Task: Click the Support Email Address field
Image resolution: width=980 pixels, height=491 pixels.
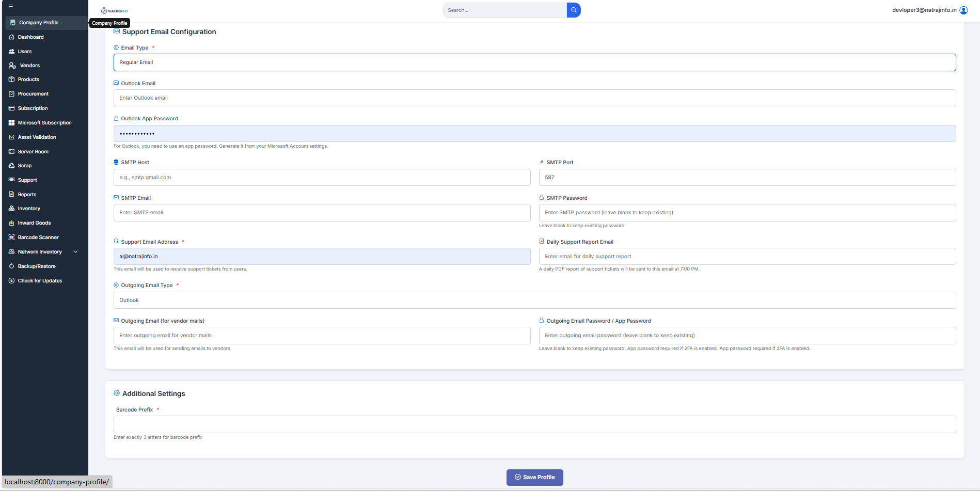Action: 322,257
